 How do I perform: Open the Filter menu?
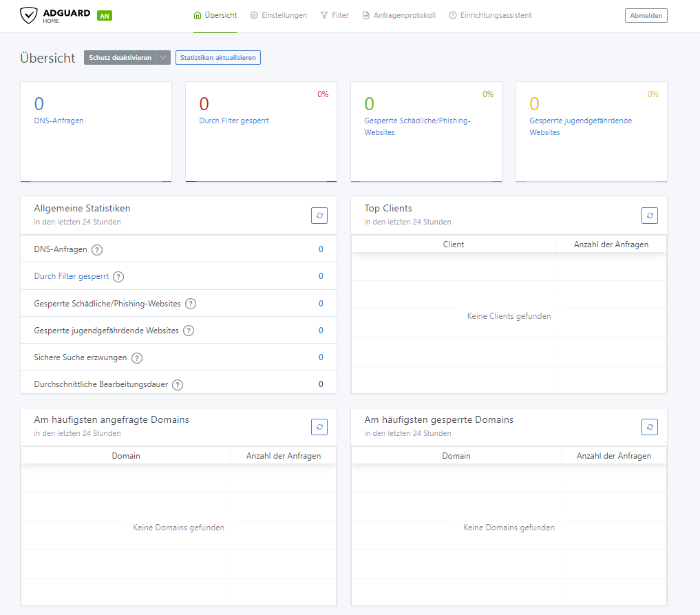(335, 15)
